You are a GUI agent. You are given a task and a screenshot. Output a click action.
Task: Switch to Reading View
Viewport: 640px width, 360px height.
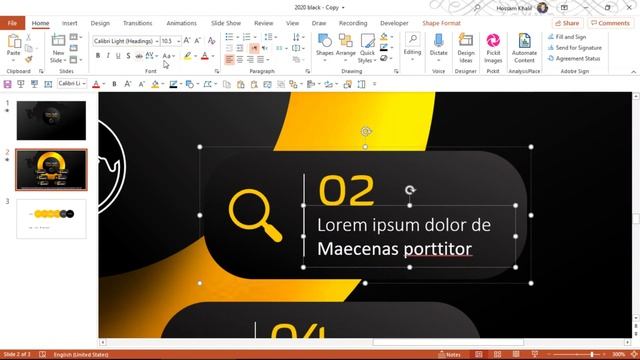516,354
